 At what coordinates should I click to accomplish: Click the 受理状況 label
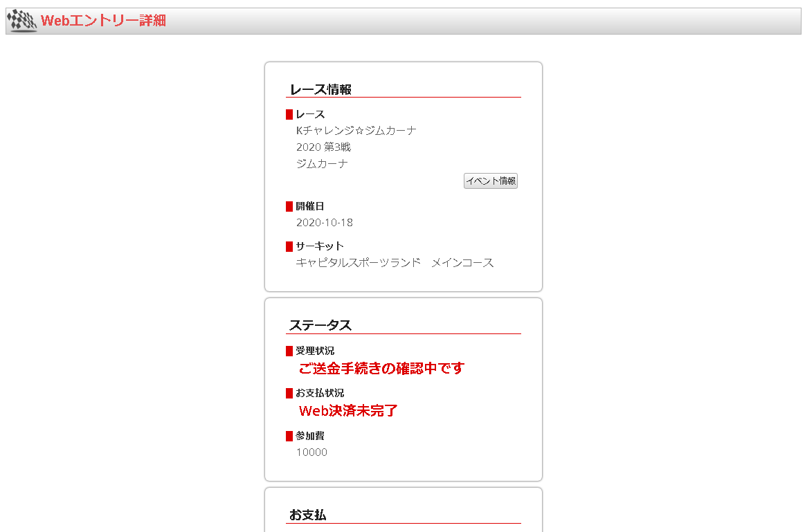point(315,351)
